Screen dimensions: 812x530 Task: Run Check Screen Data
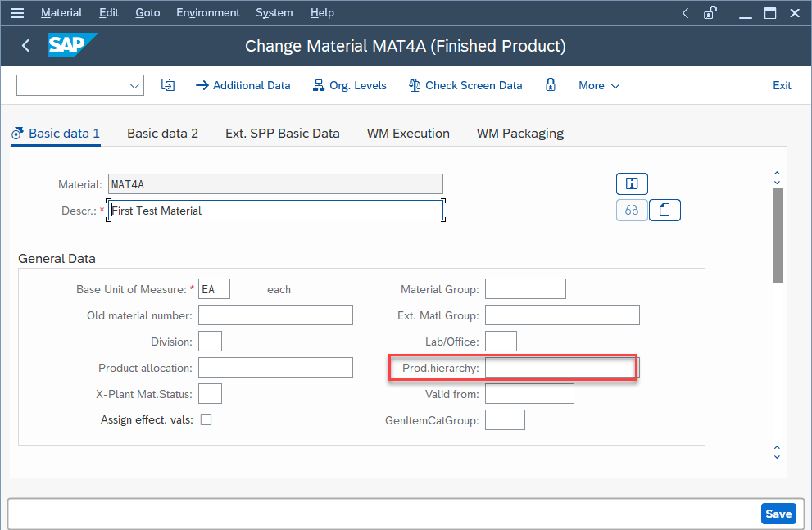tap(465, 85)
